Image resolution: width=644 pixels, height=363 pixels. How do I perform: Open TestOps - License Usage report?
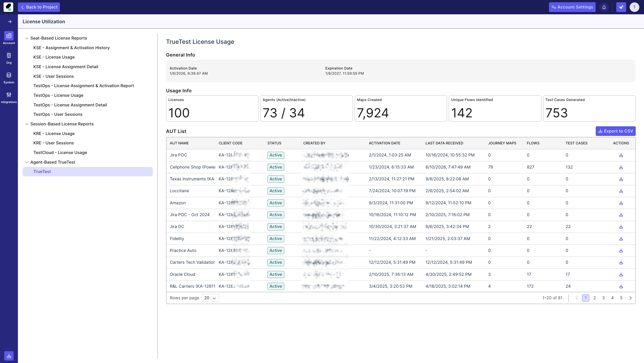point(58,95)
